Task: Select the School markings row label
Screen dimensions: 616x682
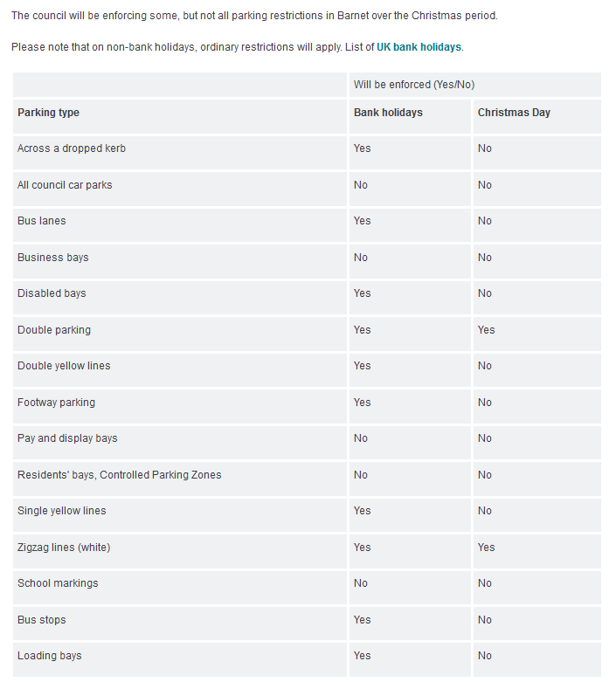Action: click(x=58, y=583)
